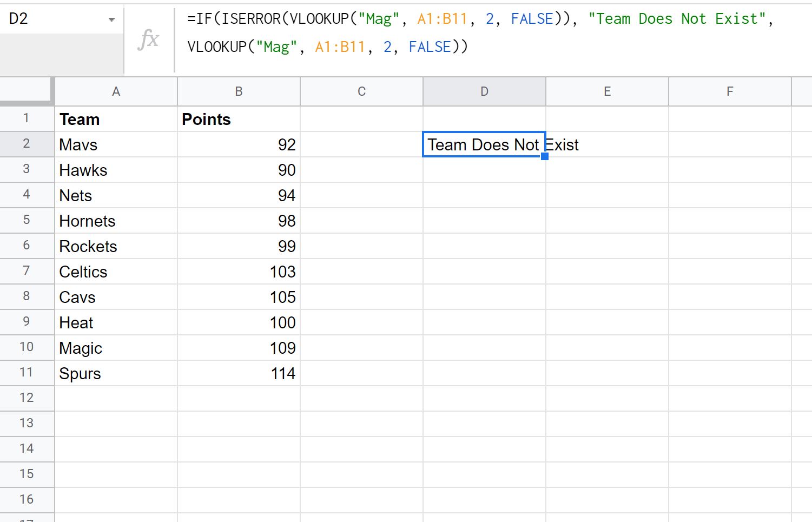Select row 4 header

[x=27, y=195]
